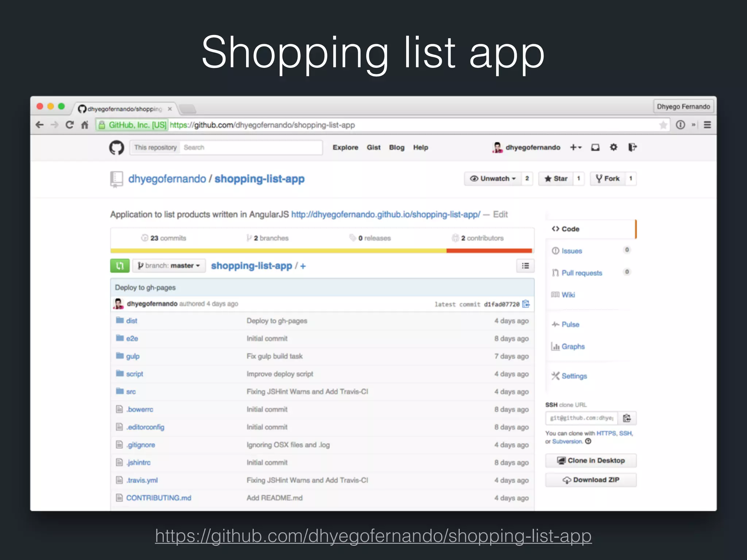The width and height of the screenshot is (747, 560).
Task: Open the Unwatch dropdown
Action: click(x=493, y=179)
